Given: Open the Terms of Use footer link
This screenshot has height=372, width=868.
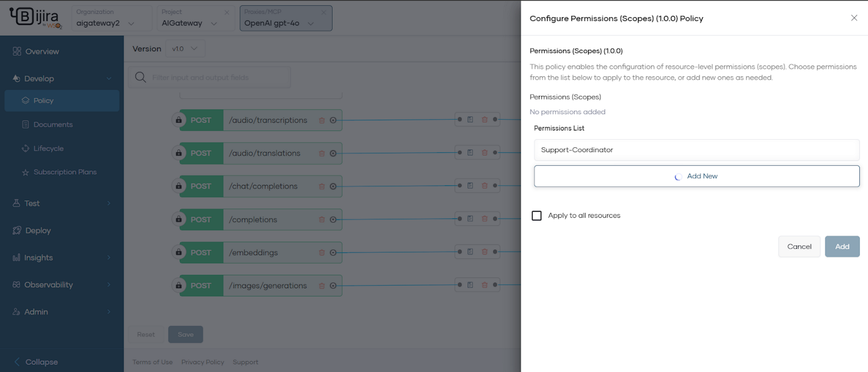Looking at the screenshot, I should click(152, 362).
